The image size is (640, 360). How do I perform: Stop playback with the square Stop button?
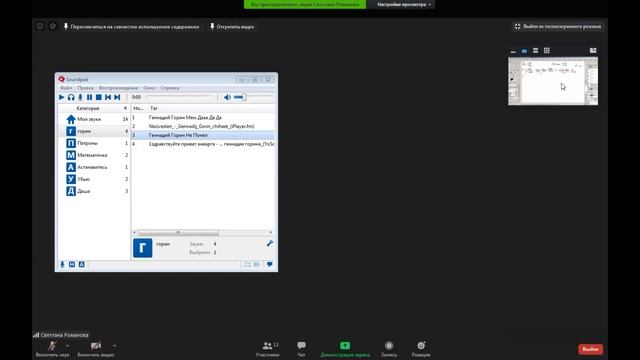click(99, 97)
